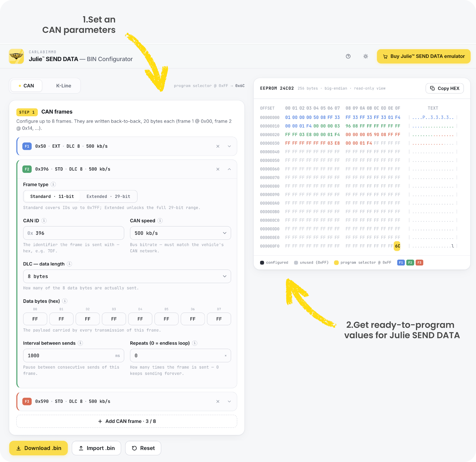The image size is (476, 462).
Task: Click the "000000F0" offset row label
Action: tap(270, 246)
